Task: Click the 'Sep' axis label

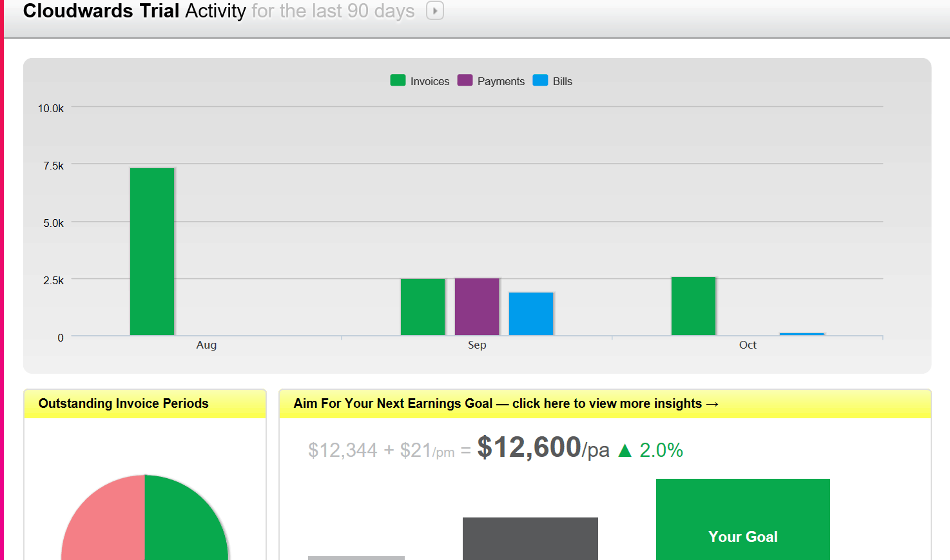Action: click(x=477, y=345)
